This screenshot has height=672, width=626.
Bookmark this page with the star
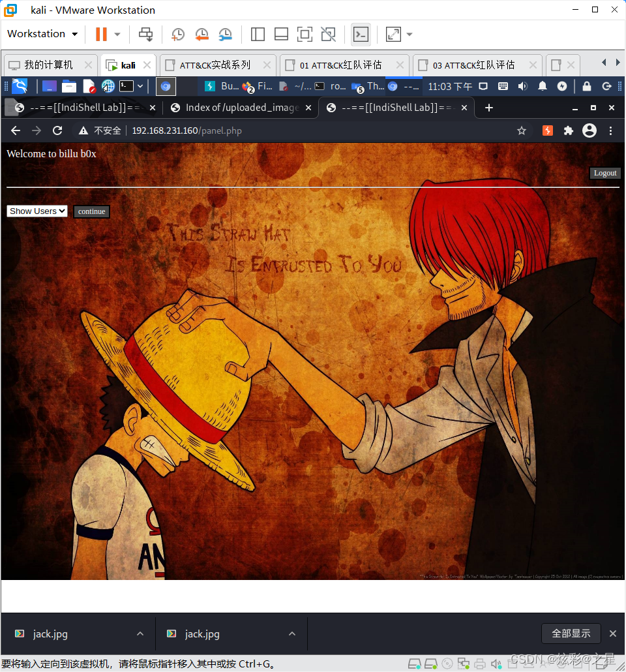pyautogui.click(x=522, y=130)
